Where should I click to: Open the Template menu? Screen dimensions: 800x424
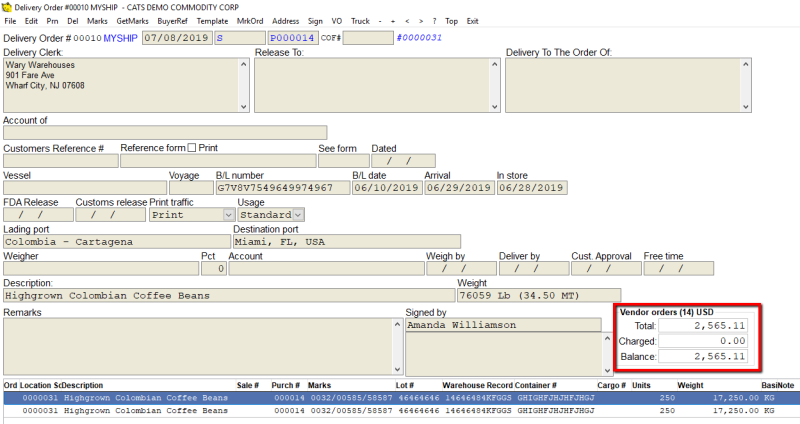point(212,21)
